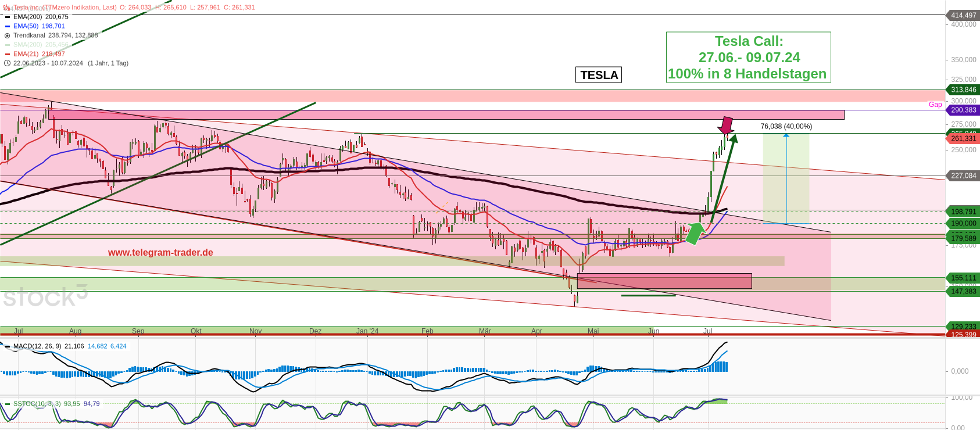Click the Feb label on the time axis
Screen dimensions: 980x430
click(427, 331)
